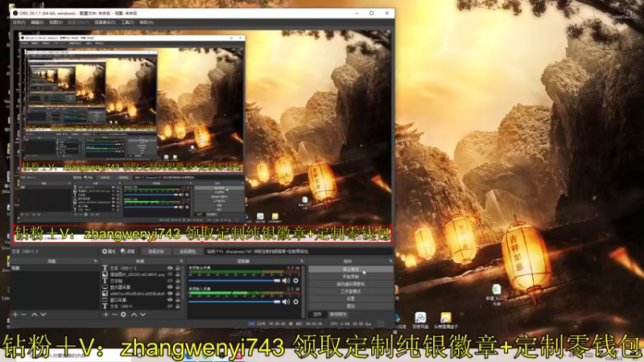644x362 pixels.
Task: Click the 选择颜色 button
Action: point(188,251)
